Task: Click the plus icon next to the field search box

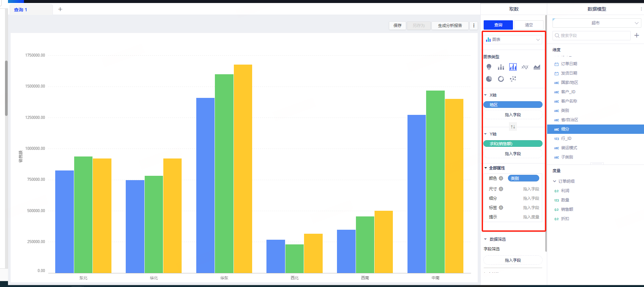Action: [x=637, y=35]
